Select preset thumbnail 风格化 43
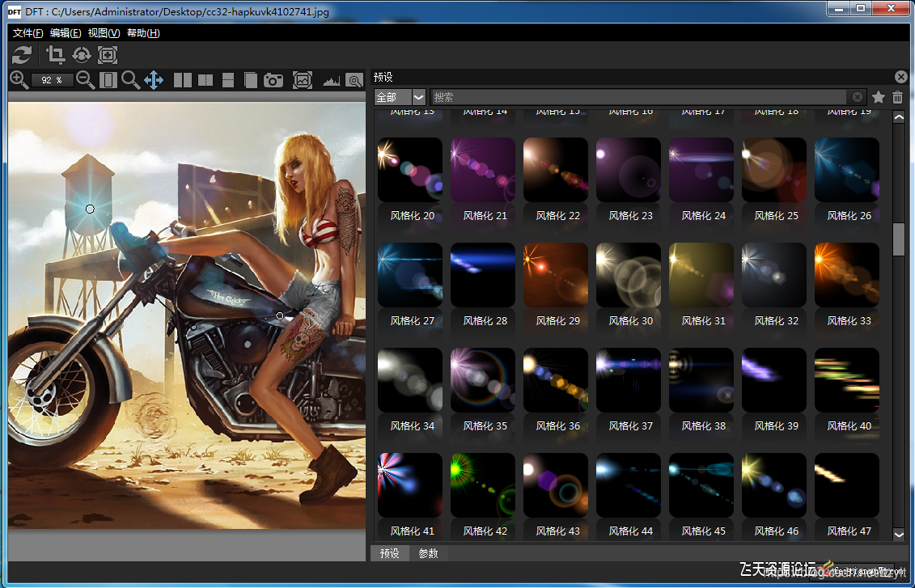The image size is (915, 588). click(556, 485)
